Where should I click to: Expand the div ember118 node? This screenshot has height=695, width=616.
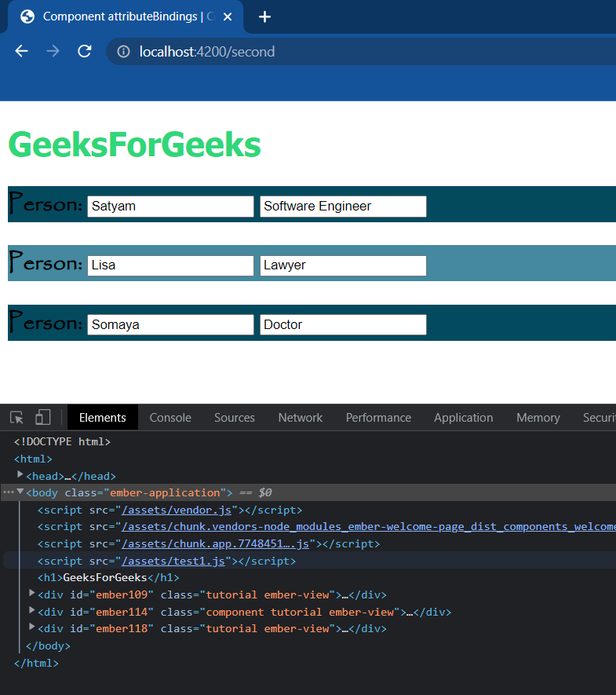point(31,627)
